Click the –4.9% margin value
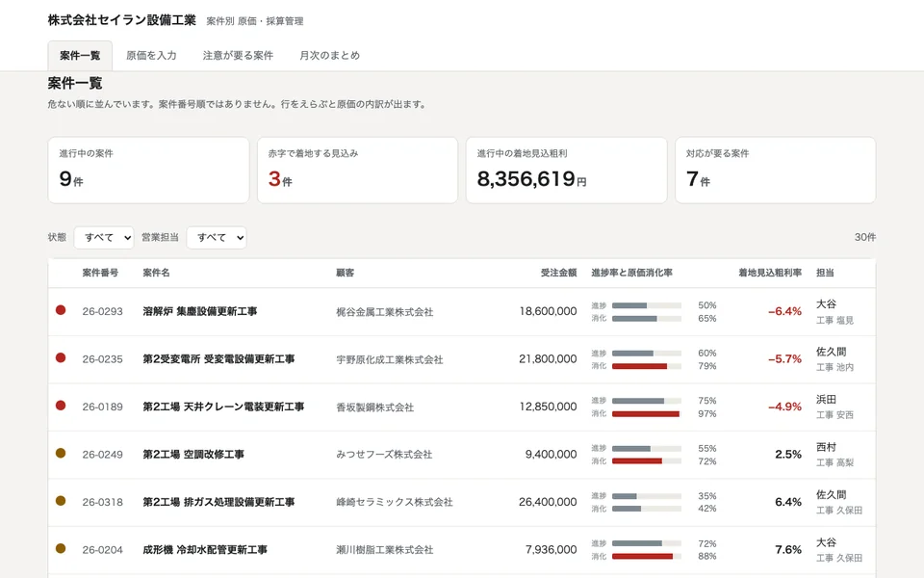Image resolution: width=924 pixels, height=578 pixels. click(785, 407)
